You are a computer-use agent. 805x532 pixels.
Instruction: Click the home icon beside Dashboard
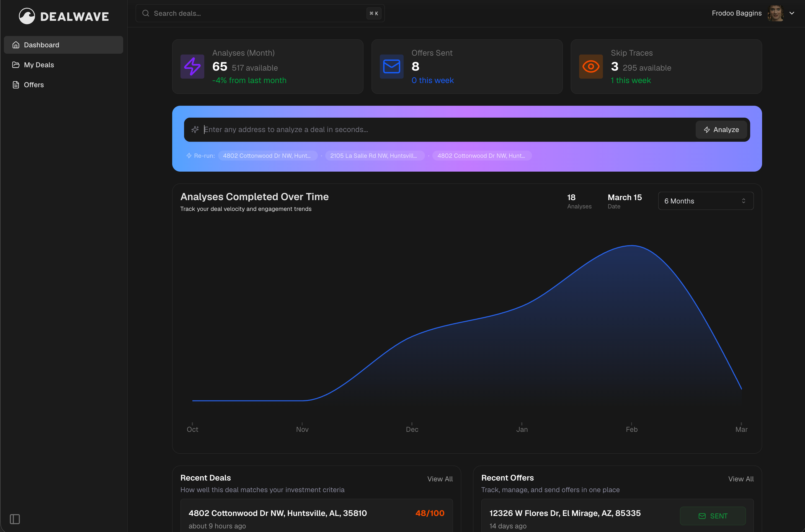click(x=16, y=45)
